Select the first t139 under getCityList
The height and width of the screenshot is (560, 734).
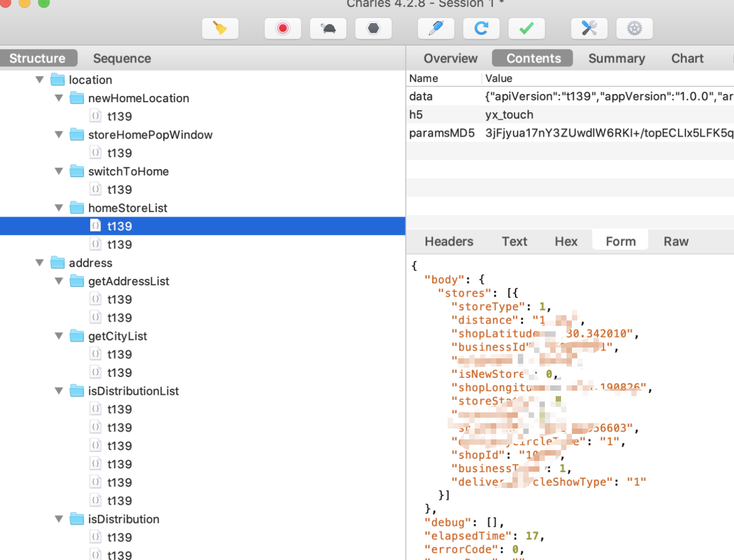point(119,354)
